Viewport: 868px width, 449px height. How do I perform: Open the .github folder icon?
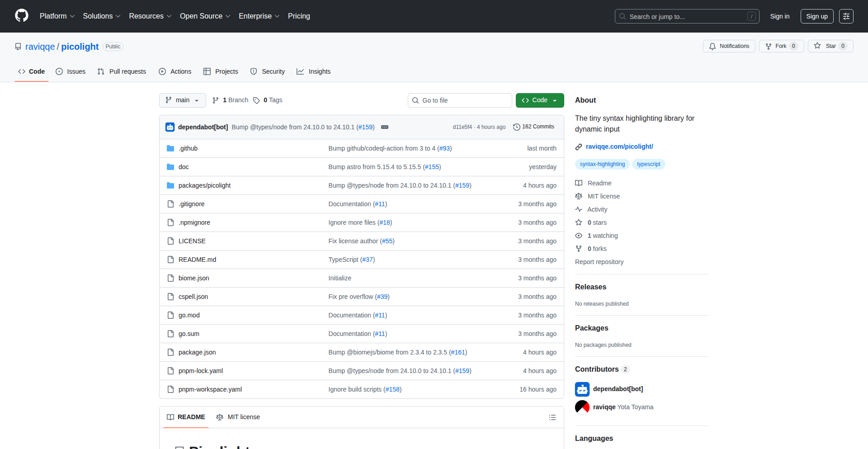click(170, 148)
